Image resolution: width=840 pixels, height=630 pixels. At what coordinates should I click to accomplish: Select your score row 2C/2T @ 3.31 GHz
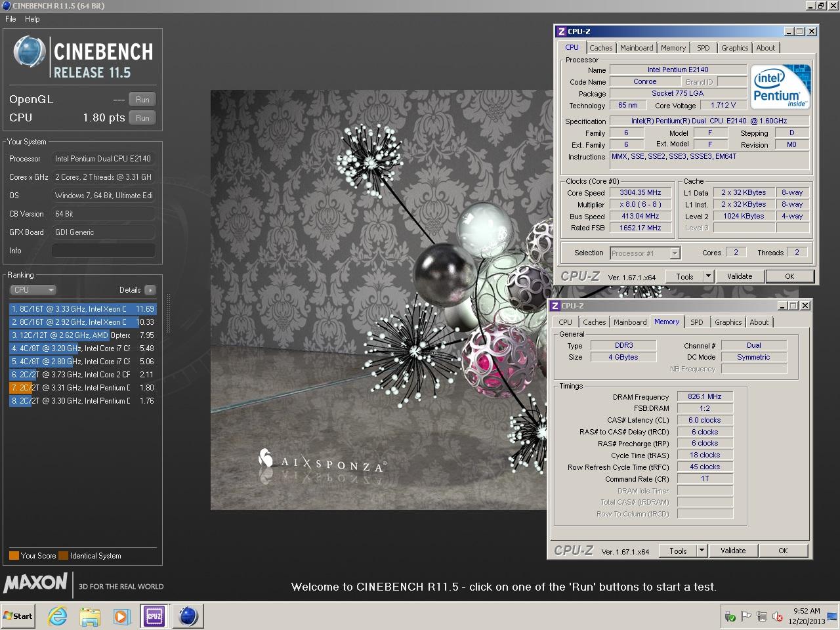pyautogui.click(x=83, y=388)
